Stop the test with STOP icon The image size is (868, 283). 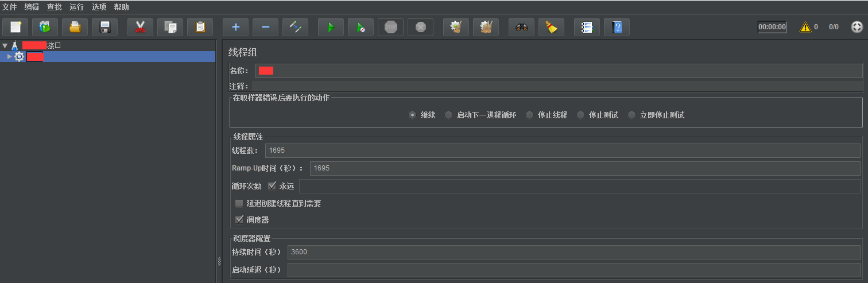coord(390,27)
